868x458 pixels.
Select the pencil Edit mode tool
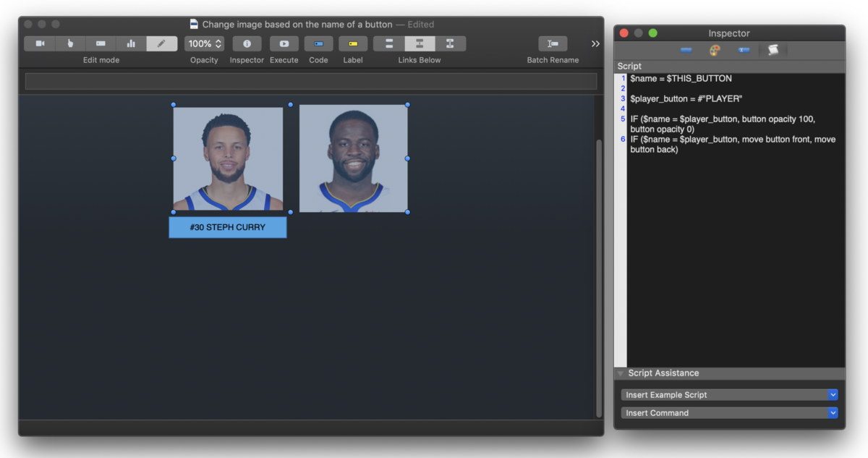coord(162,43)
